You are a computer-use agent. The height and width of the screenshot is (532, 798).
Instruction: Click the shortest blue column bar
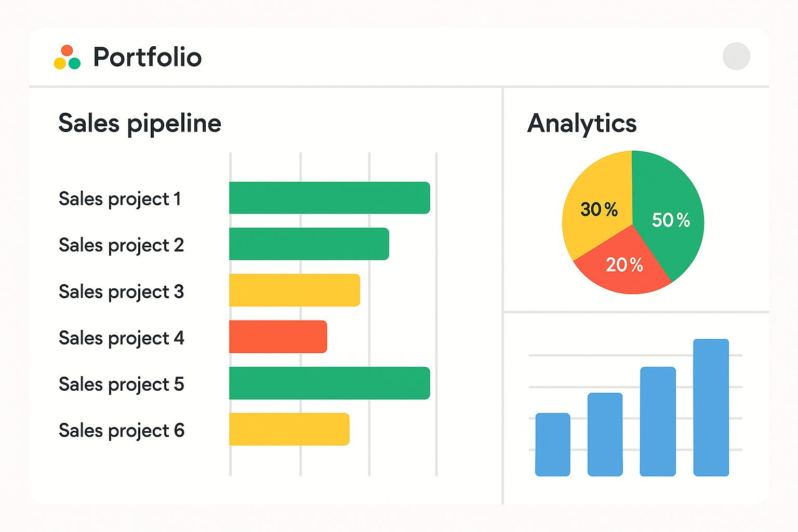[x=553, y=445]
